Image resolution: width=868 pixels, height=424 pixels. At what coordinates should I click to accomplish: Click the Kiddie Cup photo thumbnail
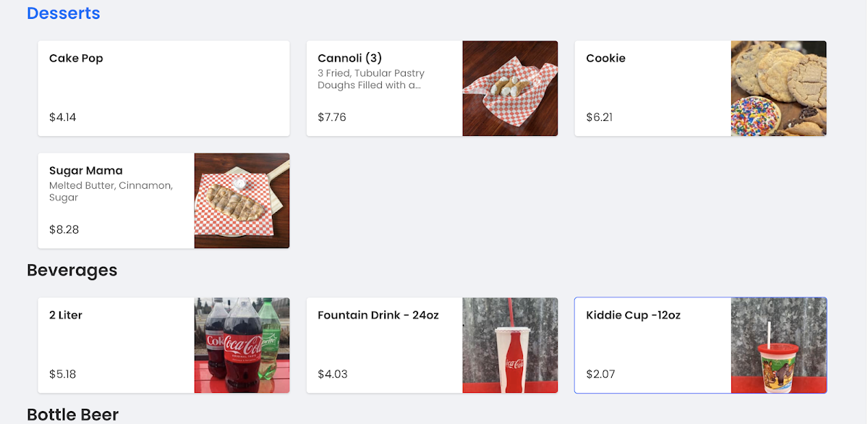point(778,345)
